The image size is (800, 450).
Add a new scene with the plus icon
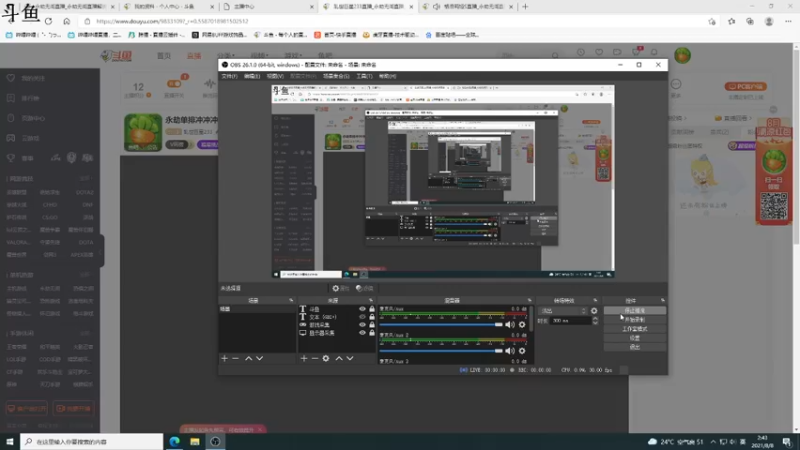point(224,358)
